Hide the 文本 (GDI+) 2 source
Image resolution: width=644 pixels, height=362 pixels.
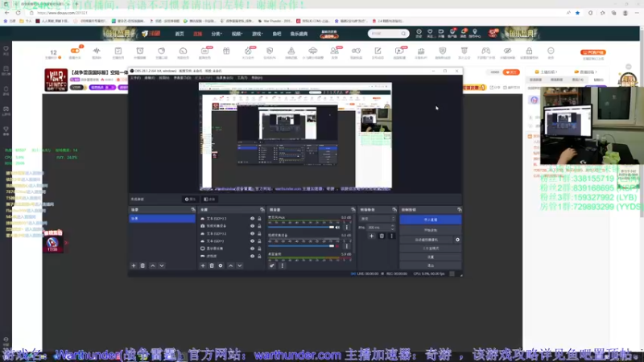pyautogui.click(x=252, y=233)
